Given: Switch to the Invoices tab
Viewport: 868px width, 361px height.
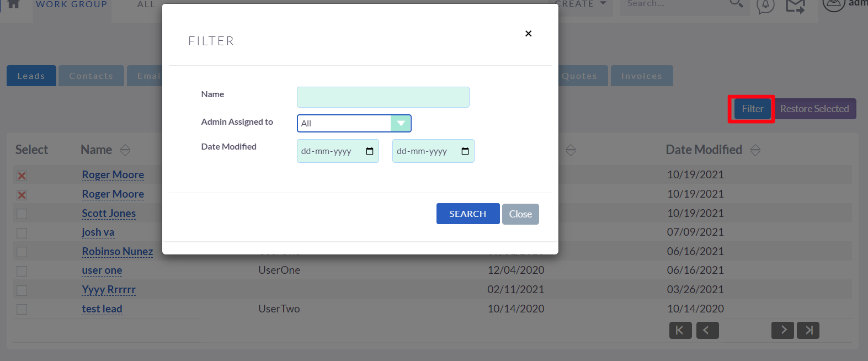Looking at the screenshot, I should 642,76.
